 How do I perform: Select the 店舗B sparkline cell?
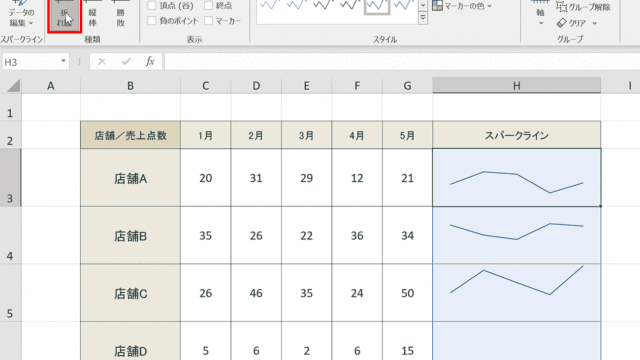point(517,235)
